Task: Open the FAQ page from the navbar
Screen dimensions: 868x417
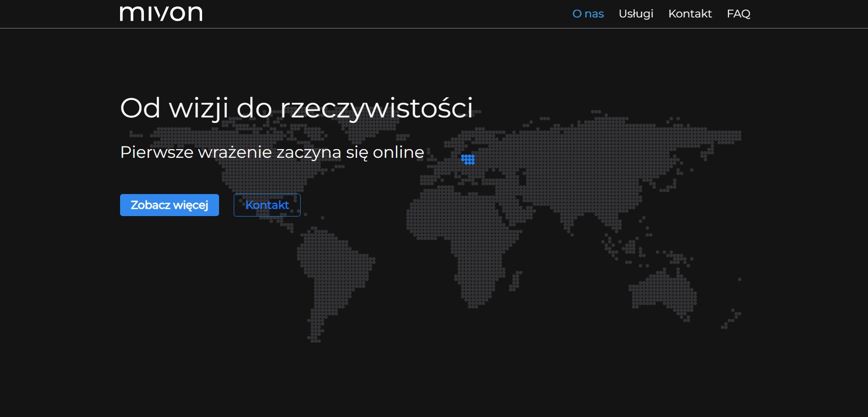Action: 739,14
